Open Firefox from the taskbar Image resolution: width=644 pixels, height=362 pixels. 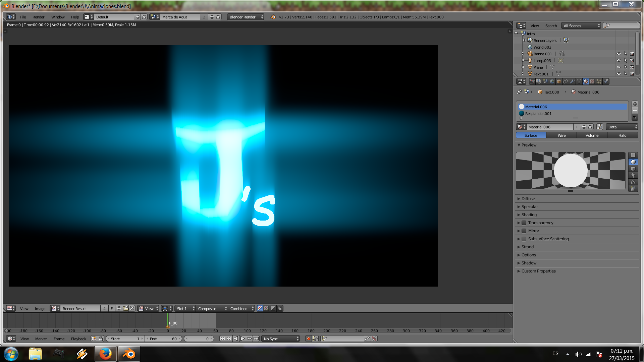[105, 354]
